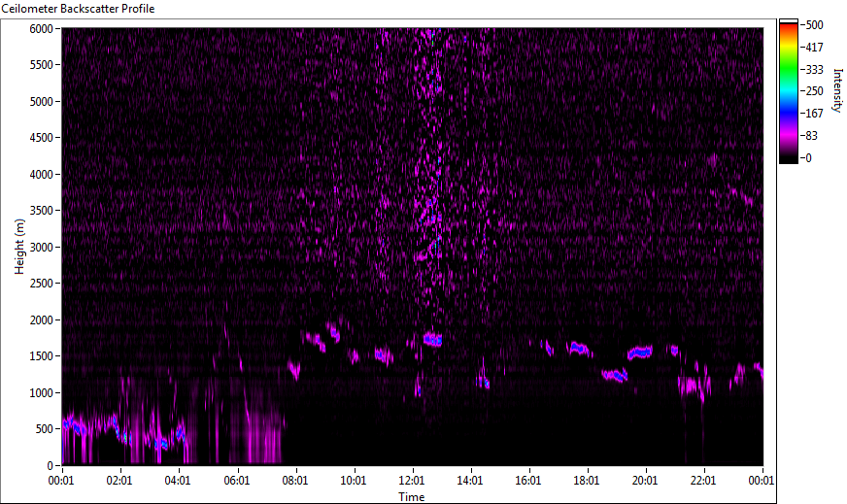Click the 0 intensity scale value
847x504 pixels.
tap(809, 157)
